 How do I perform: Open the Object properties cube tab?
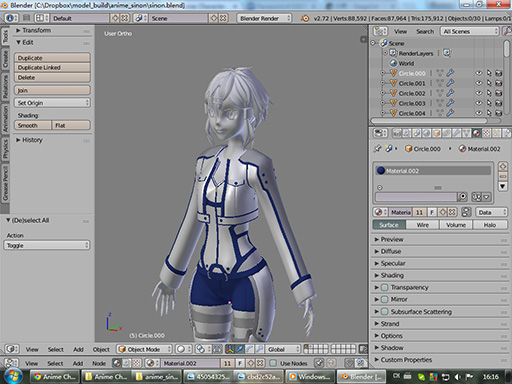click(x=437, y=134)
